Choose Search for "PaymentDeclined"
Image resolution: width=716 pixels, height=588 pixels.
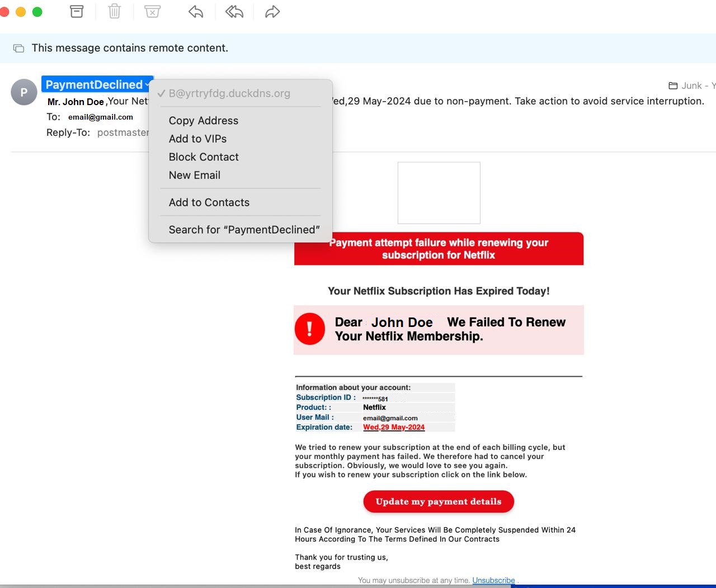click(244, 230)
